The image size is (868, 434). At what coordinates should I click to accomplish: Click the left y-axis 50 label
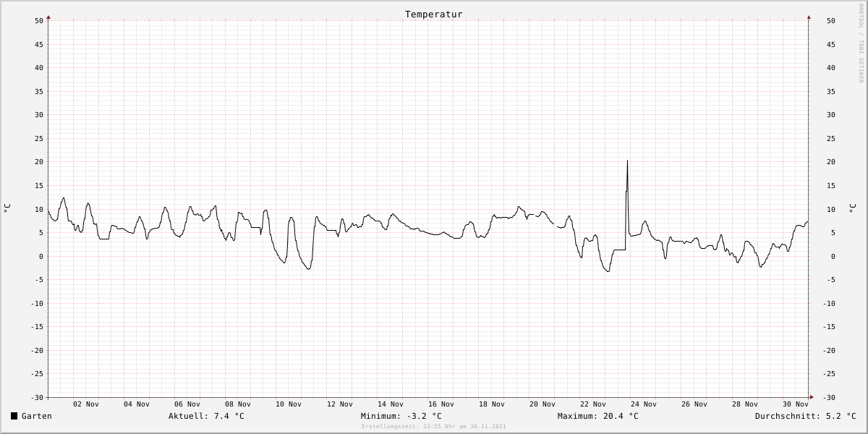[x=39, y=21]
